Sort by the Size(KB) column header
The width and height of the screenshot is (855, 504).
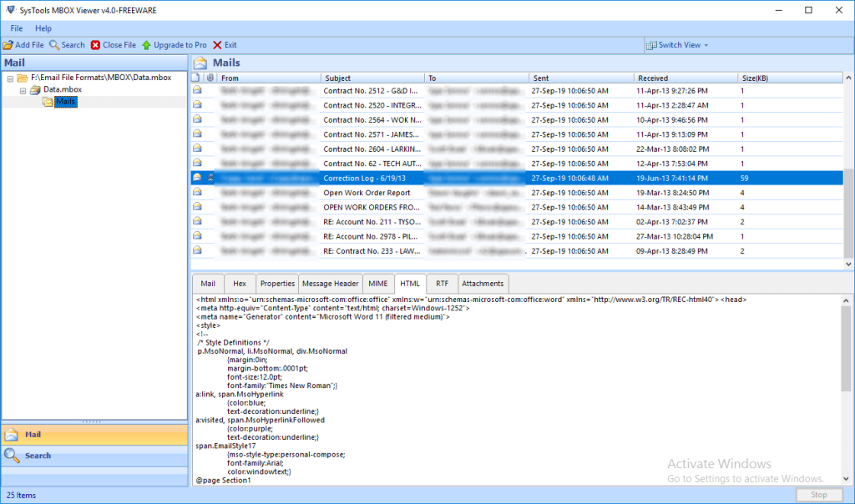click(x=790, y=78)
